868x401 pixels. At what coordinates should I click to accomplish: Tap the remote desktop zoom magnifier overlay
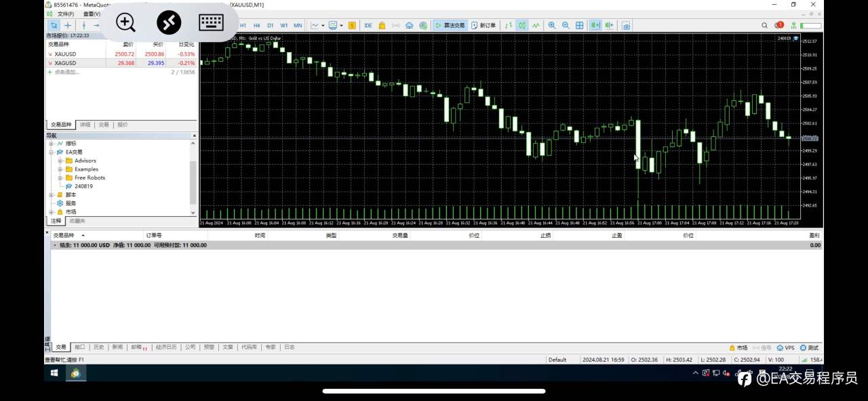pyautogui.click(x=126, y=22)
